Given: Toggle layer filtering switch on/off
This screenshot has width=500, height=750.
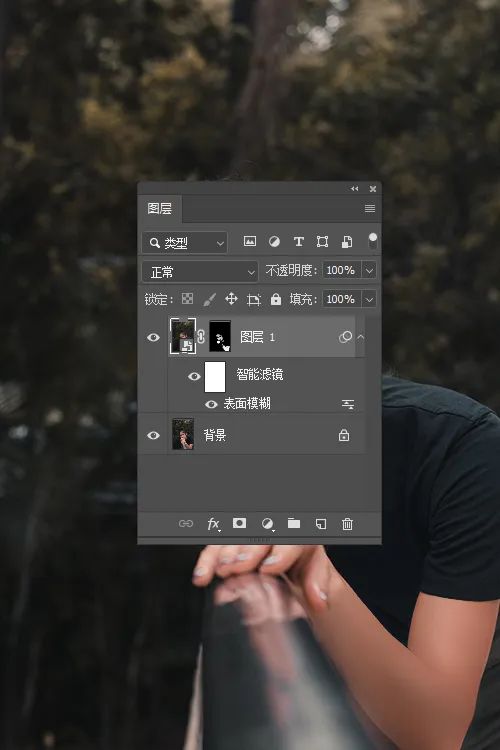Looking at the screenshot, I should (372, 241).
